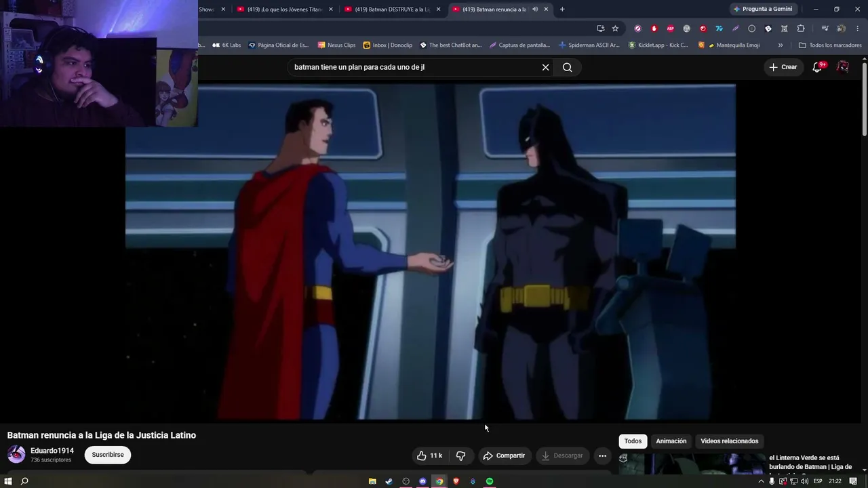Open a new browser tab
The width and height of the screenshot is (868, 488).
pos(562,9)
